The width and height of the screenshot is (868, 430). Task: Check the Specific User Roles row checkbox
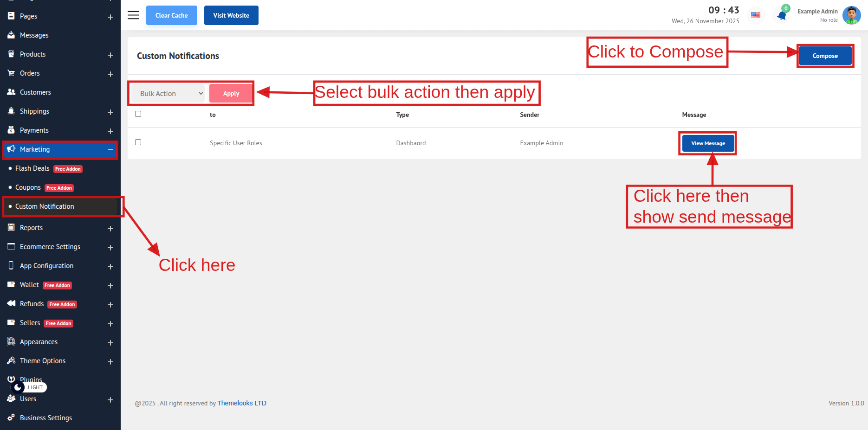tap(138, 142)
